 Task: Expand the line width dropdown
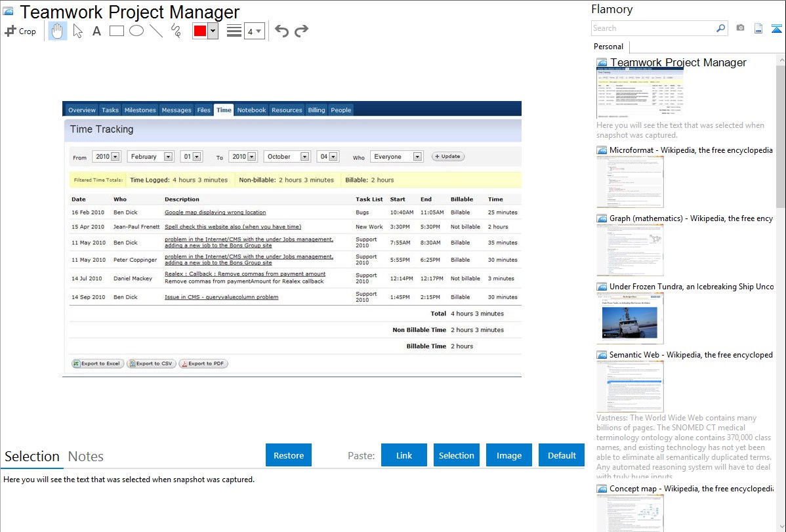[259, 31]
